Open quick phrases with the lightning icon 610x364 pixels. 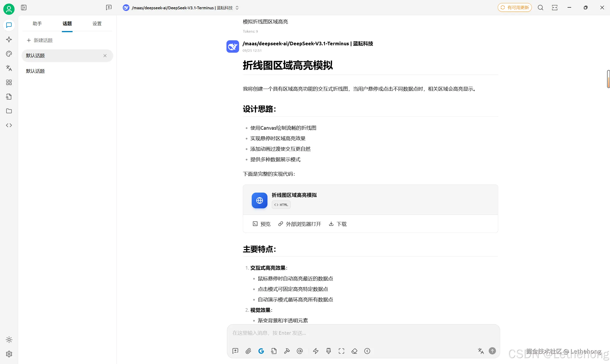[316, 351]
